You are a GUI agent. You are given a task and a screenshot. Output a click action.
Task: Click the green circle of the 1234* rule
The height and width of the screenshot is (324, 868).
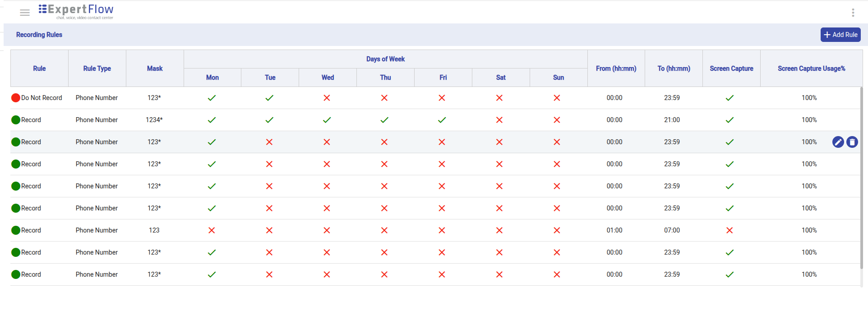pyautogui.click(x=16, y=120)
